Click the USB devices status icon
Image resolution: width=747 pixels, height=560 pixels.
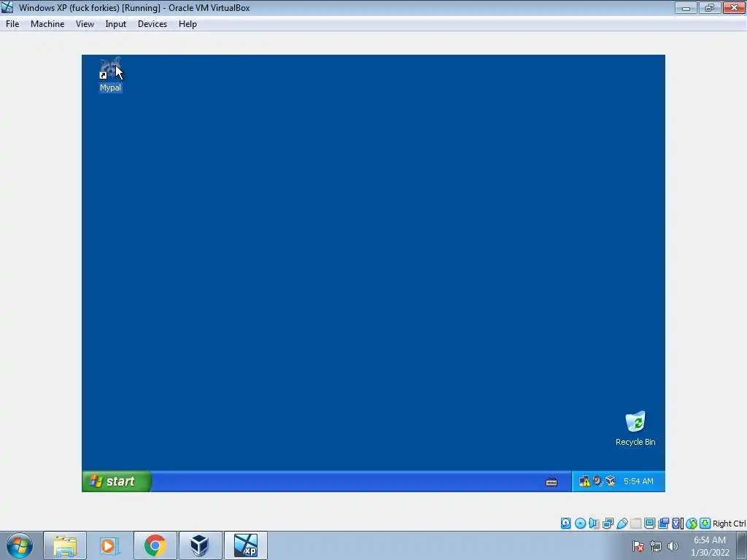(622, 524)
